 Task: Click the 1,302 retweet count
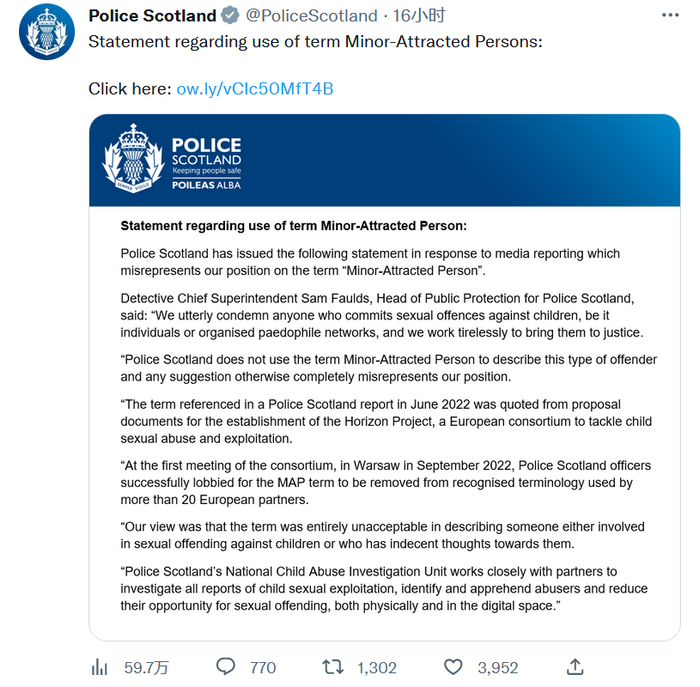click(x=377, y=667)
